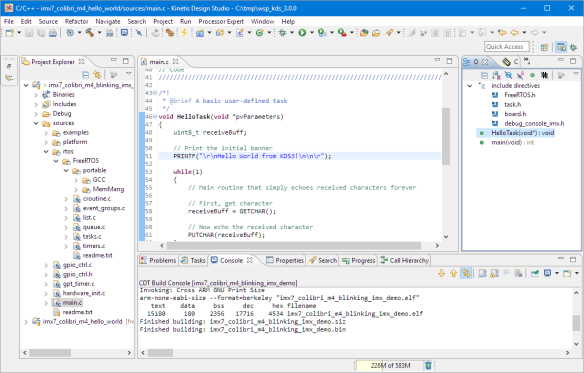Viewport: 584px width, 373px height.
Task: Select HelloTask(void*) in the Outline
Action: coord(523,133)
